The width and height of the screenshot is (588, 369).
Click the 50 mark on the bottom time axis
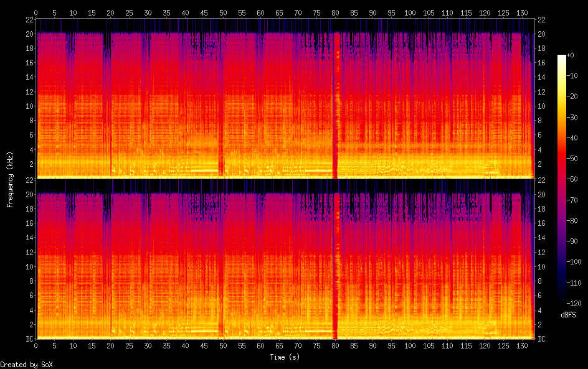coord(222,345)
